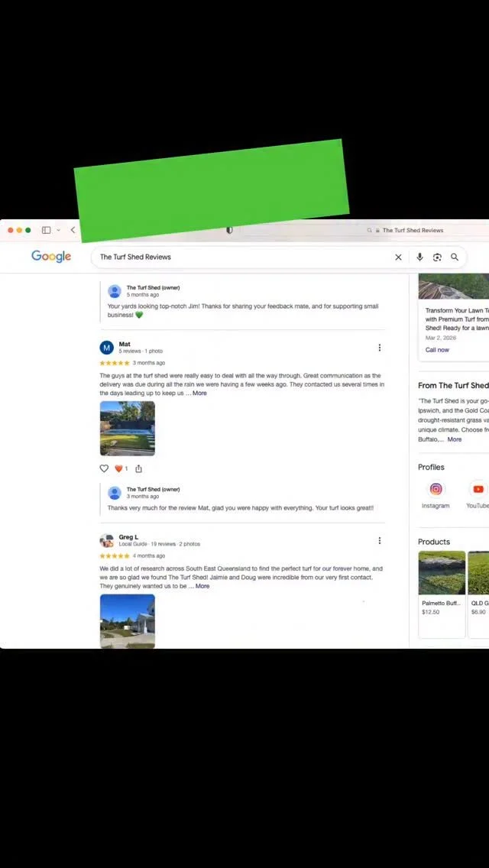
Task: Click the text "Local Guide · 19 reviews · 2 photos"
Action: pos(160,544)
